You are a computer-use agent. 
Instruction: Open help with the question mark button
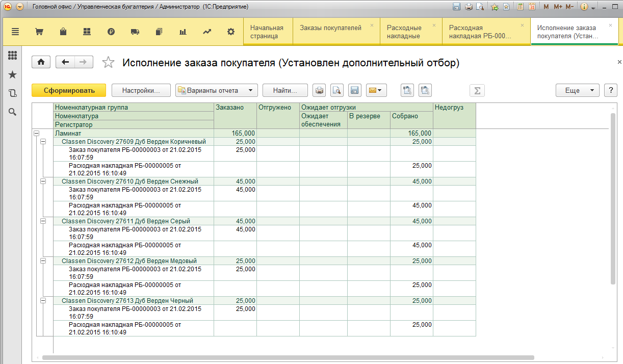point(611,90)
